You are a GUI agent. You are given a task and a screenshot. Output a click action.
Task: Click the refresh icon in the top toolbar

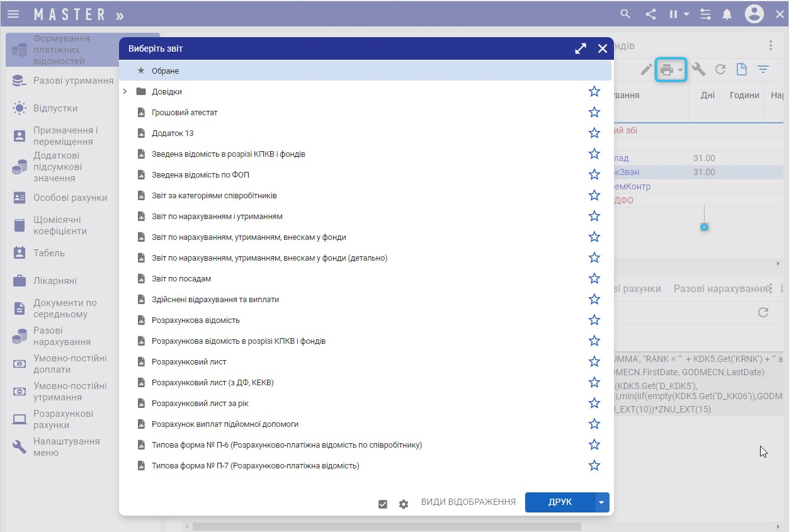(x=720, y=70)
